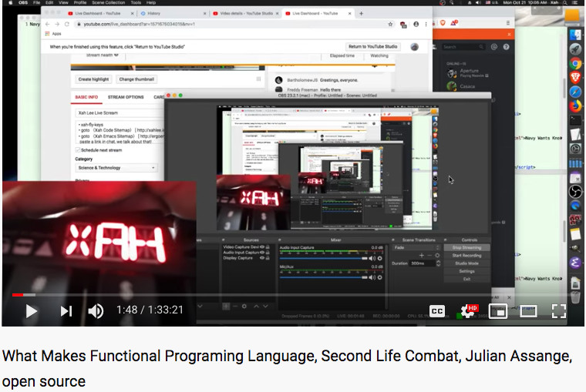The image size is (586, 392).
Task: Mute the Audio Input Capture mixer channel
Action: pyautogui.click(x=372, y=258)
